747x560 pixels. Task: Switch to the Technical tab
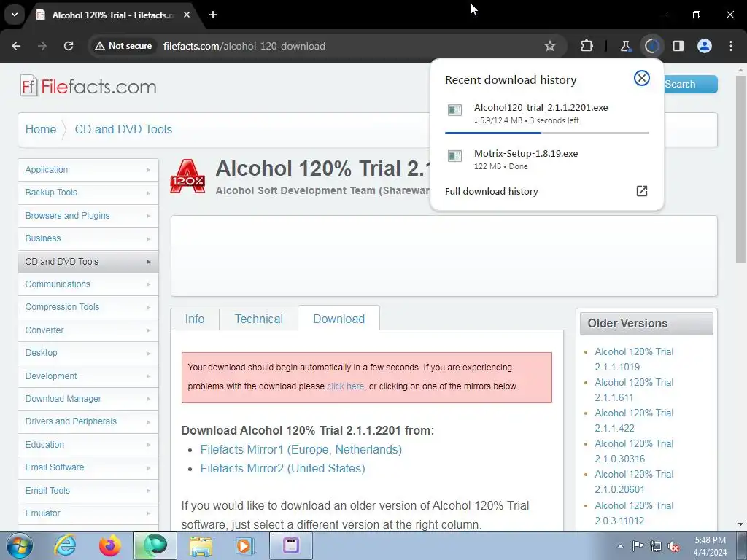pyautogui.click(x=259, y=319)
